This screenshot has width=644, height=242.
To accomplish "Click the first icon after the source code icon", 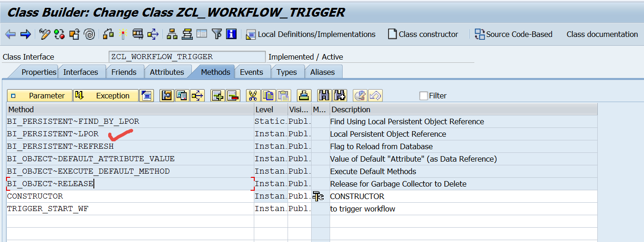I will coord(166,96).
